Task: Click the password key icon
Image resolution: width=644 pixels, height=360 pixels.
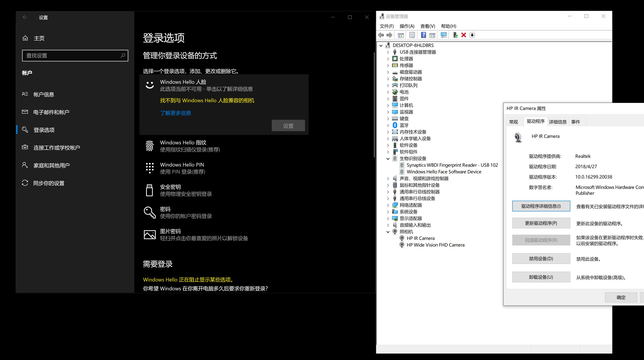Action: 150,212
